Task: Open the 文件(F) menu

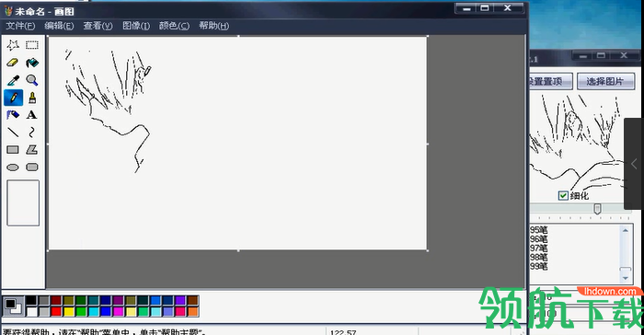Action: 20,26
